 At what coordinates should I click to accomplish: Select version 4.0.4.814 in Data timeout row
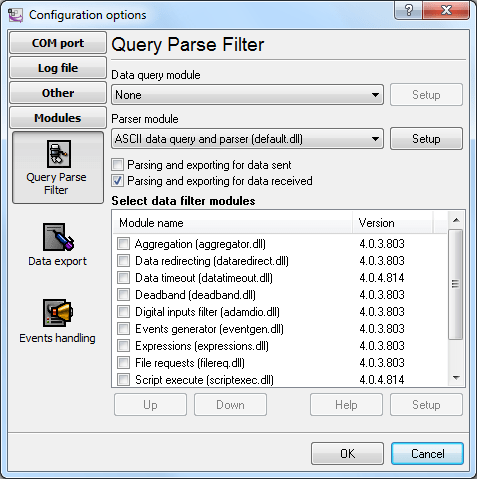pyautogui.click(x=382, y=278)
